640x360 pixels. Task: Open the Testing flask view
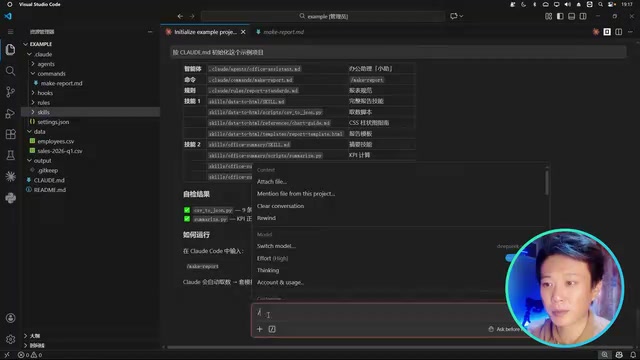(11, 155)
